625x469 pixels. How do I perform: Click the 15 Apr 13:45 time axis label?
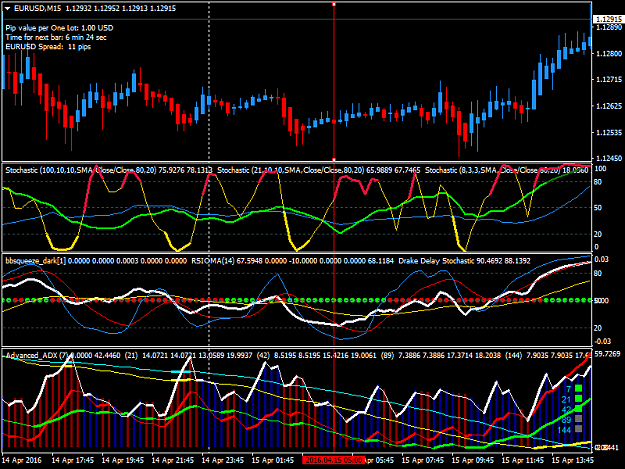[x=573, y=460]
